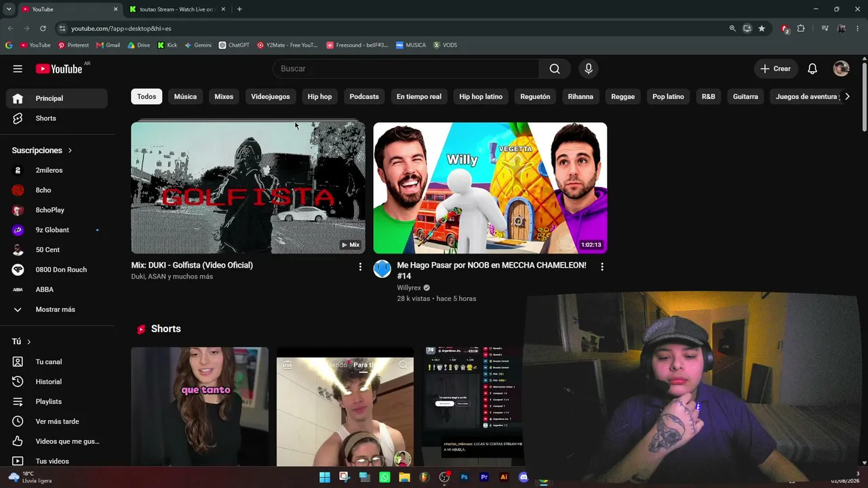
Task: Open the YouTube hamburger guide menu
Action: pyautogui.click(x=18, y=68)
